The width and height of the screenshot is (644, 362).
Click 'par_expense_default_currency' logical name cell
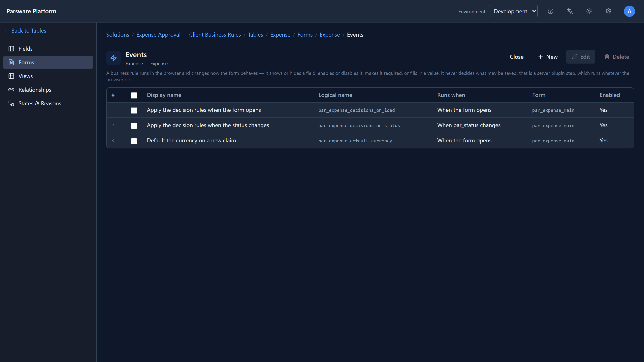(355, 141)
